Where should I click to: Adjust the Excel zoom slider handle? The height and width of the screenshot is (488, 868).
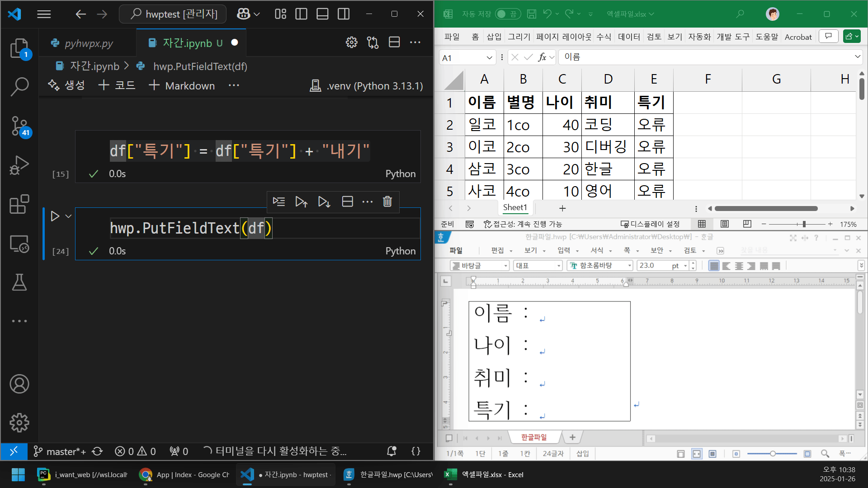click(804, 224)
